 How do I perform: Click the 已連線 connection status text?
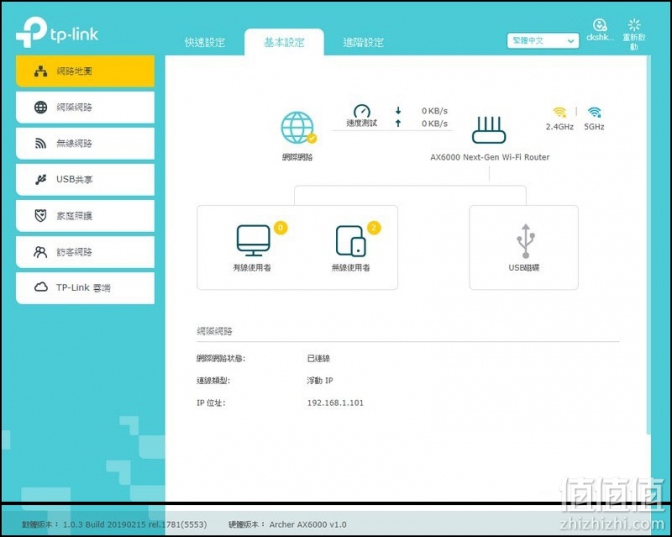pyautogui.click(x=318, y=358)
